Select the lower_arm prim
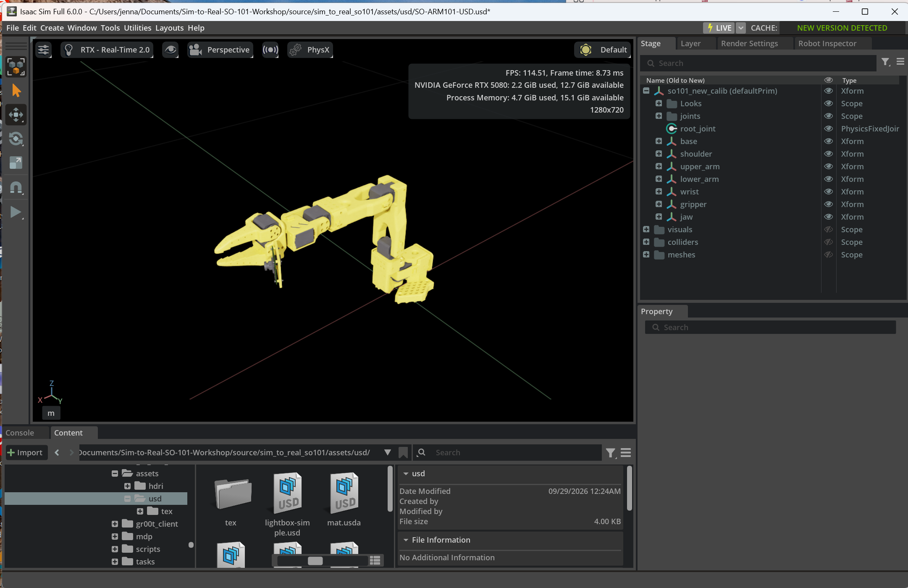The image size is (908, 588). [699, 179]
